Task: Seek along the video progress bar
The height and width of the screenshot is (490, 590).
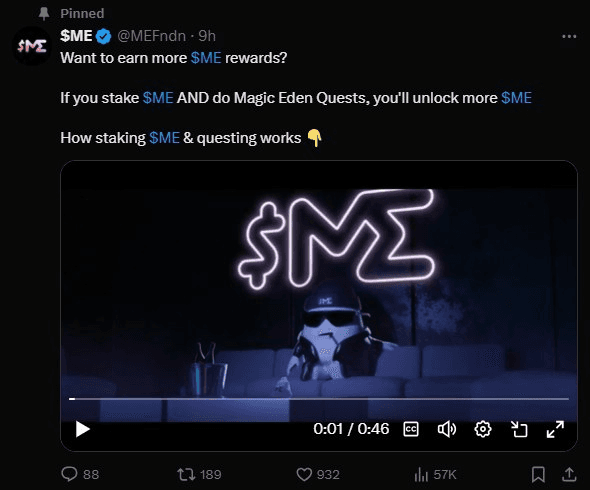Action: (x=319, y=399)
